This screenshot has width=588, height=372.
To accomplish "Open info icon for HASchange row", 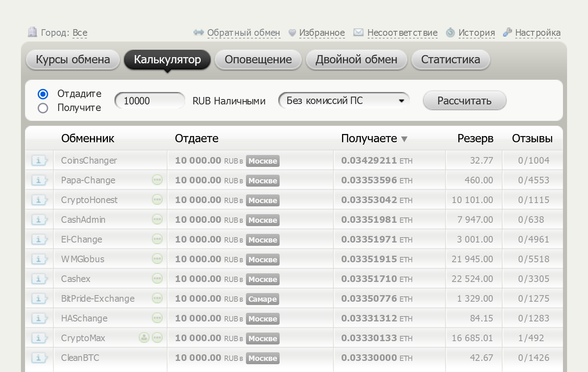I will coord(40,318).
